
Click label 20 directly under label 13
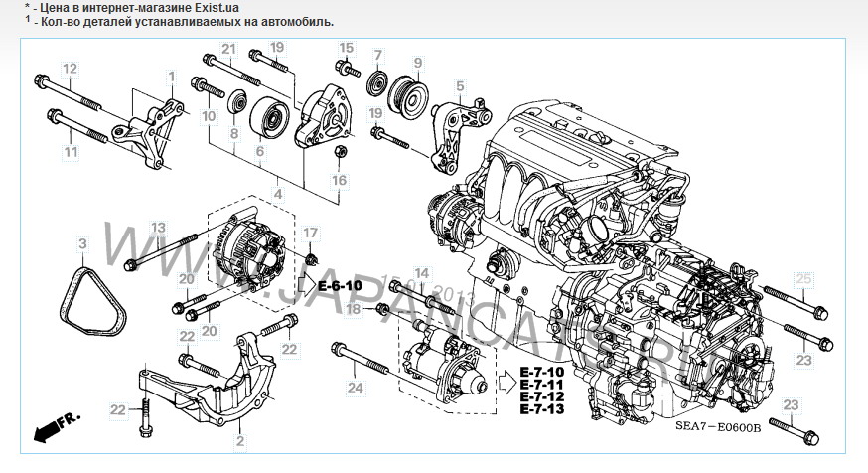pos(187,279)
